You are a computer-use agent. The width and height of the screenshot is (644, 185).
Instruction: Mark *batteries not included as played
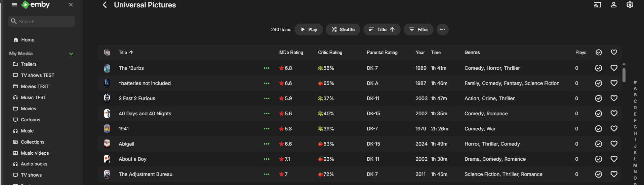tap(599, 83)
